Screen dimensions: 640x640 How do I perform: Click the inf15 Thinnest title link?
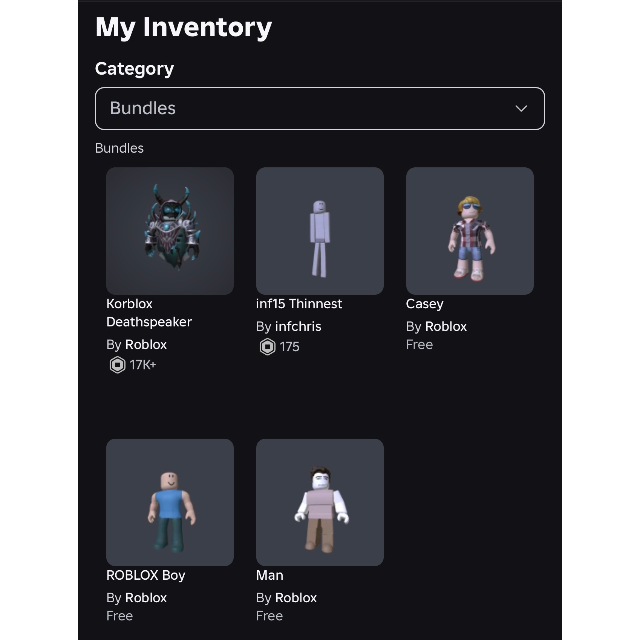coord(299,304)
